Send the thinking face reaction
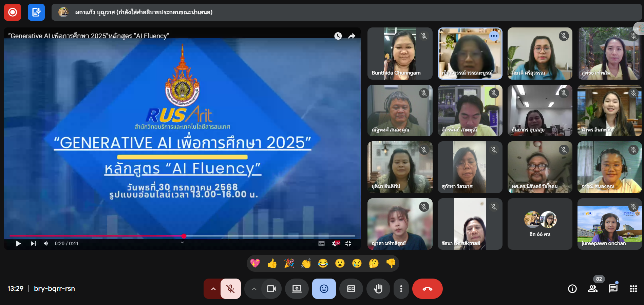This screenshot has height=305, width=644. click(x=374, y=263)
